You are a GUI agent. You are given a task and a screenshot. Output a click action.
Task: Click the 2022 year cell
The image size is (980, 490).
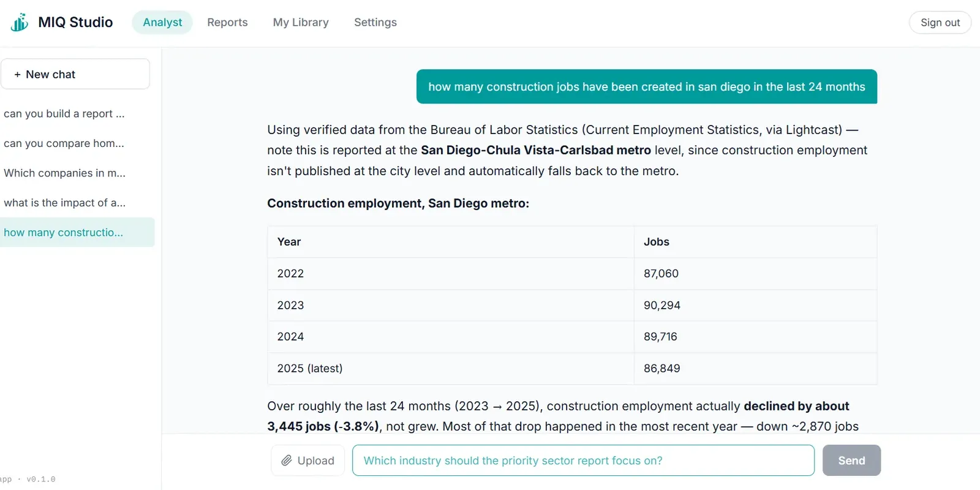[x=451, y=274]
